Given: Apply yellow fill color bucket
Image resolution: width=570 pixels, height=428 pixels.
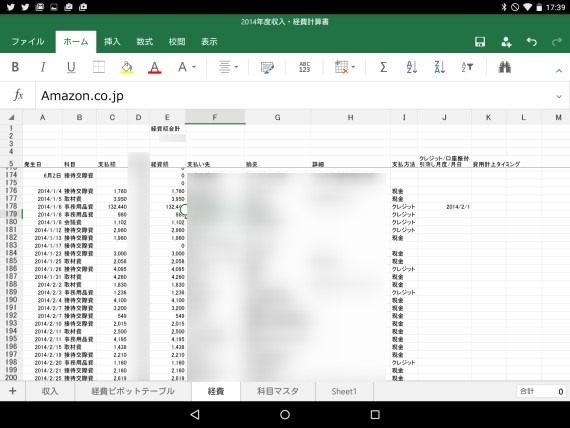Looking at the screenshot, I should (127, 67).
